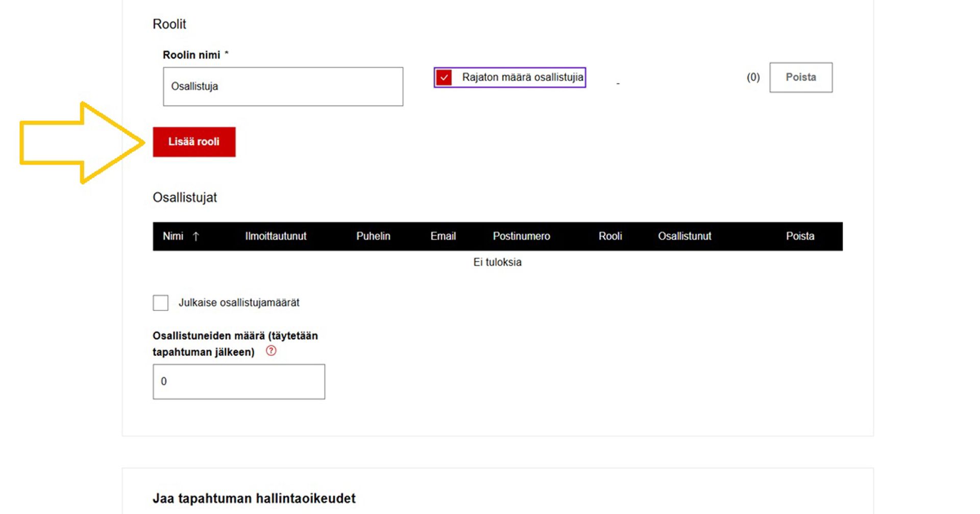The image size is (980, 514).
Task: Click the Puhelin column header
Action: 373,236
